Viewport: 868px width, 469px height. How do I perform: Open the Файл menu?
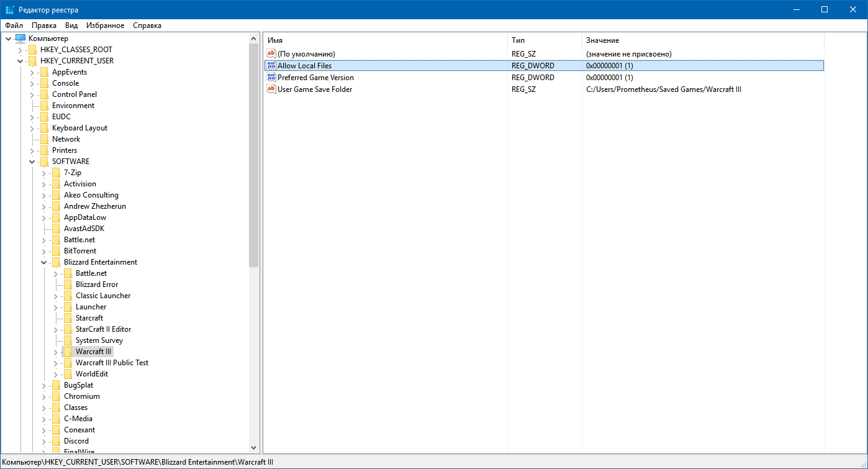tap(14, 25)
